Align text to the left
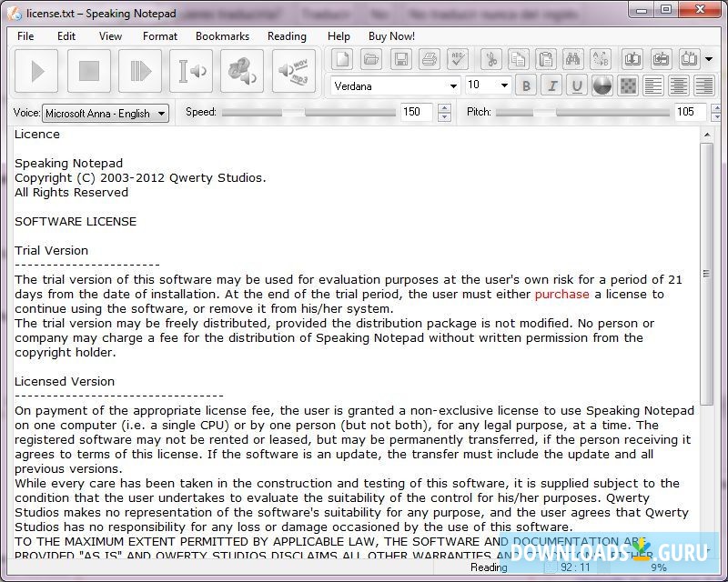Image resolution: width=728 pixels, height=582 pixels. 653,85
